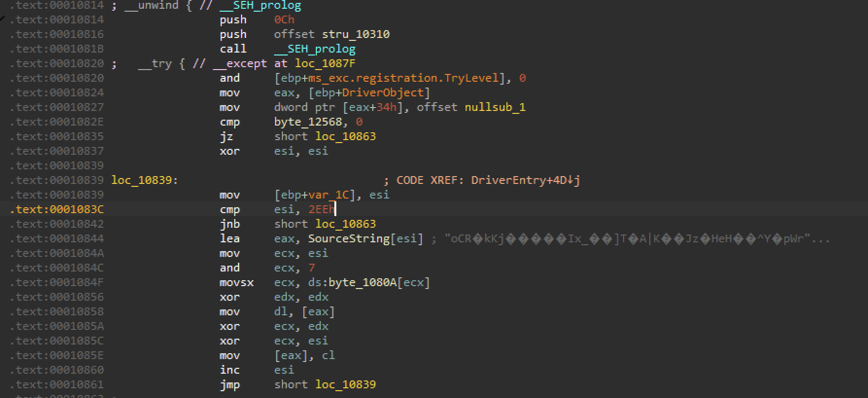The image size is (868, 398).
Task: Jump to the nullsub_1 reference
Action: pyautogui.click(x=495, y=107)
